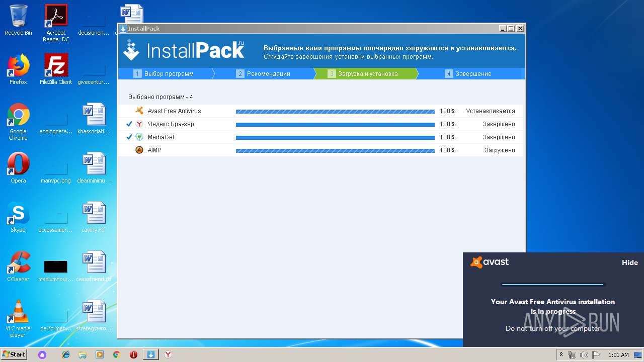Click the Загружено status for AIMP
This screenshot has height=362, width=644.
click(500, 150)
